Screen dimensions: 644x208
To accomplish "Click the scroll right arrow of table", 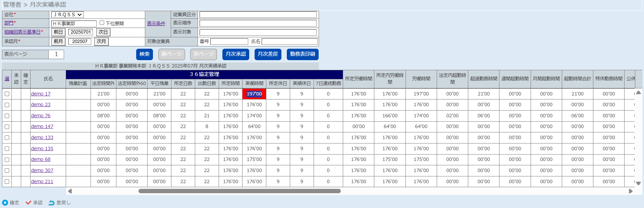I will coord(631,191).
